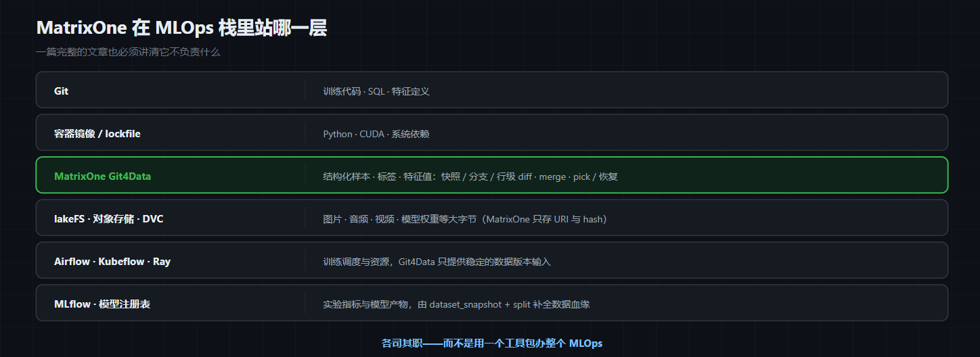Click the description starting "图片 · 音频 · 视频 · 模型权重"
The width and height of the screenshot is (980, 357).
[x=465, y=219]
